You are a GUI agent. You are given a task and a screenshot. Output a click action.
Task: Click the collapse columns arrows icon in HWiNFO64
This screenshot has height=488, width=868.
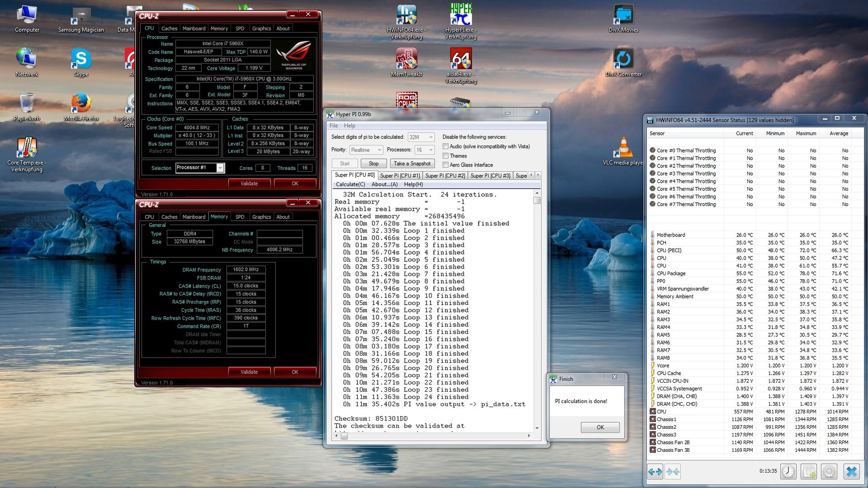click(673, 472)
